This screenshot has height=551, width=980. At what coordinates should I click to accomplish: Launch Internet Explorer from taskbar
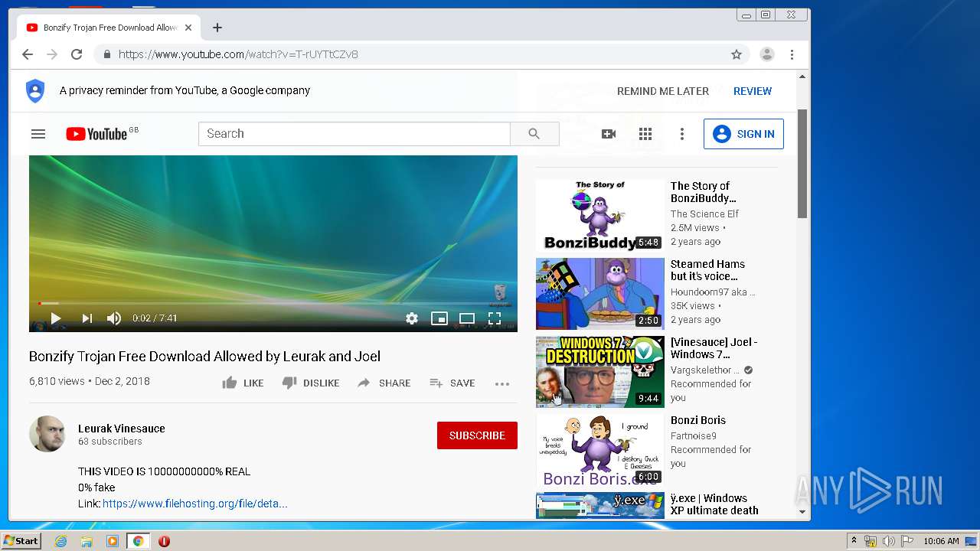pos(60,541)
